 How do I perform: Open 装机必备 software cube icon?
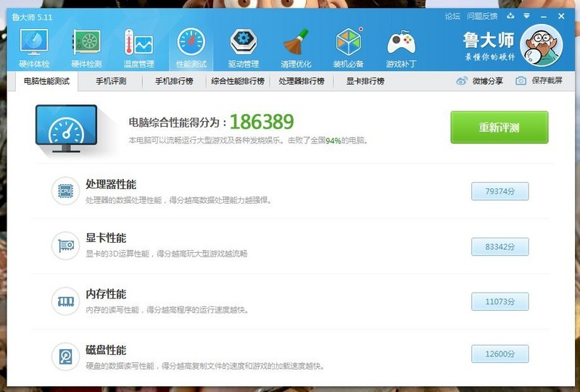tap(349, 49)
